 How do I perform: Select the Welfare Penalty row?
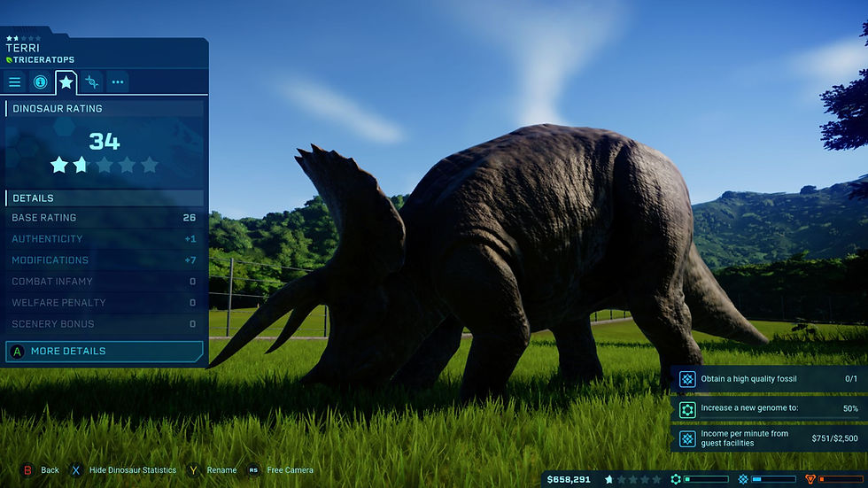105,303
